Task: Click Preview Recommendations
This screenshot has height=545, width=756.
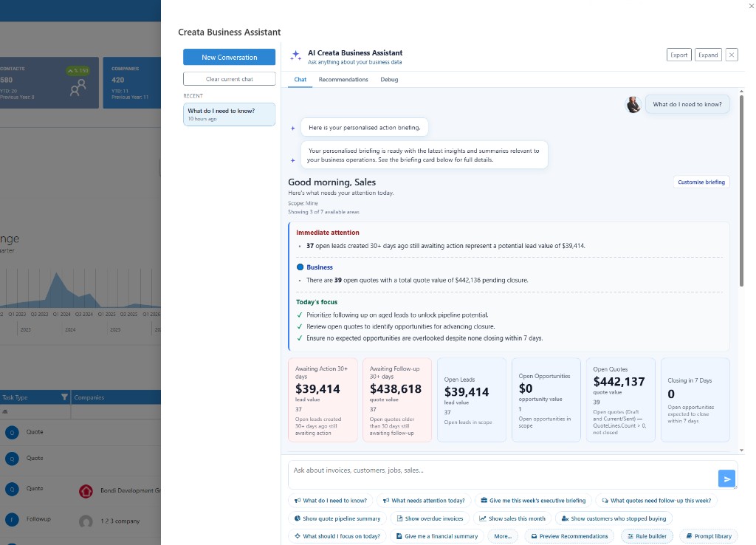Action: [x=569, y=536]
